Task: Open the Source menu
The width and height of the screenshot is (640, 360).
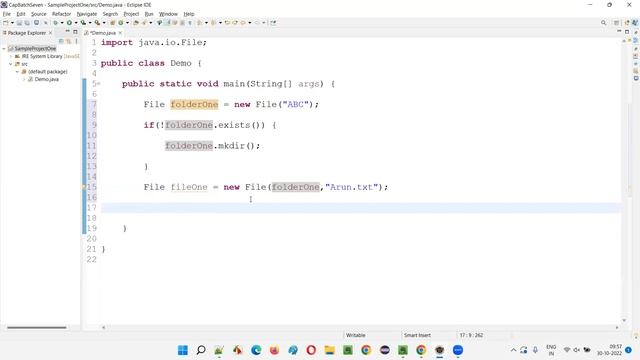Action: tap(38, 14)
